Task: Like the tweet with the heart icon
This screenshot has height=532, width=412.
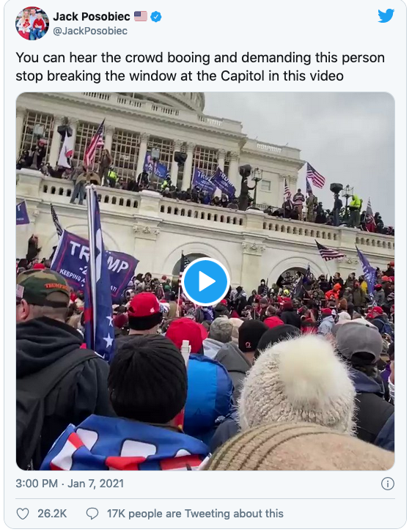Action: click(23, 514)
